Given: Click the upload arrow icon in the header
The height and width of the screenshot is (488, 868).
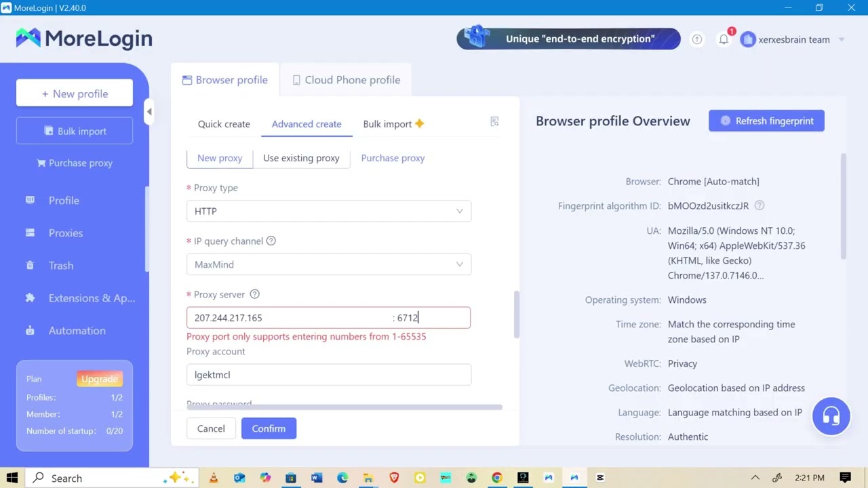Looking at the screenshot, I should click(697, 39).
